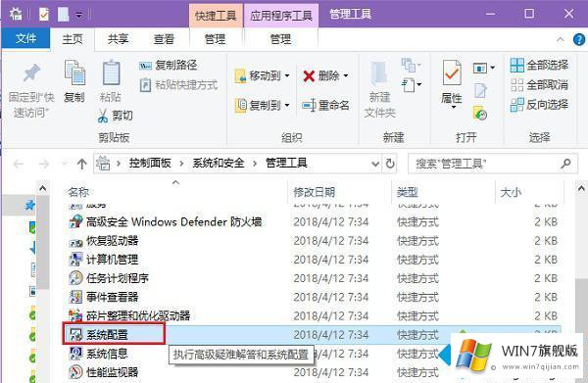Expand the 删除 dropdown arrow

tap(345, 76)
